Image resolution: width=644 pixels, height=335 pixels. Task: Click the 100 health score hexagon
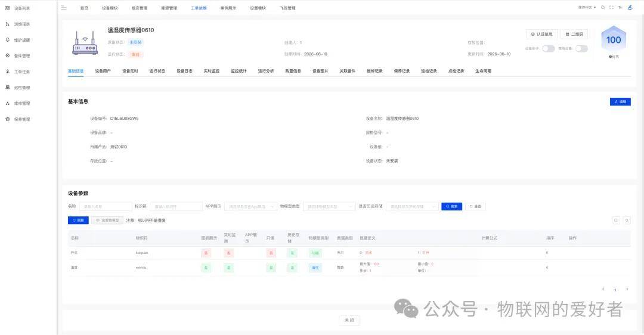point(614,40)
